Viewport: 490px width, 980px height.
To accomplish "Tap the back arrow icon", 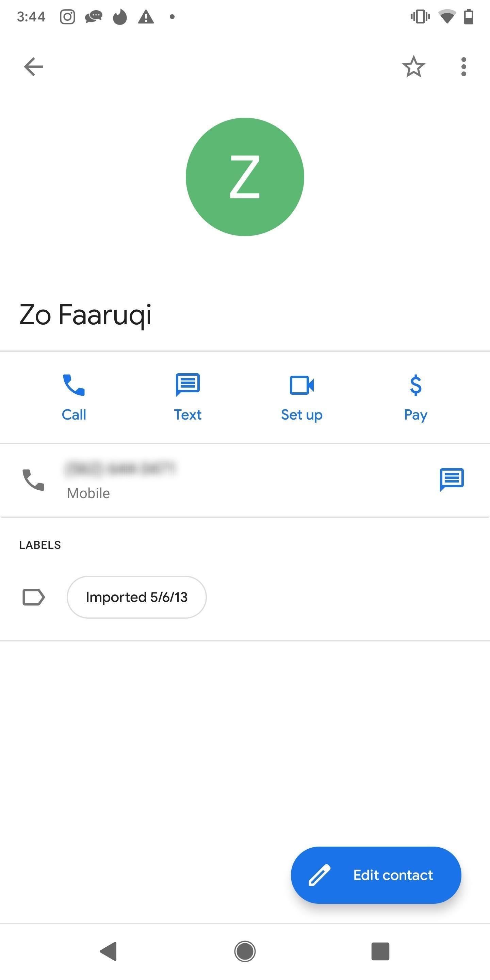I will pos(33,67).
